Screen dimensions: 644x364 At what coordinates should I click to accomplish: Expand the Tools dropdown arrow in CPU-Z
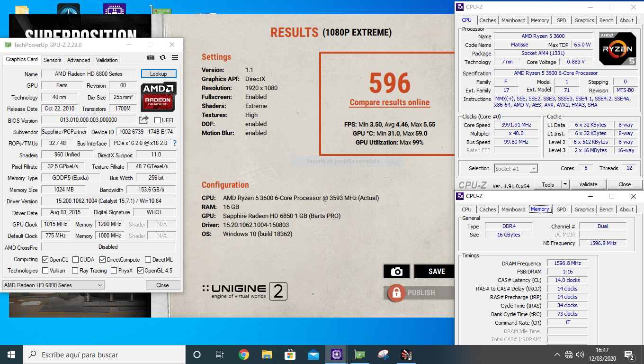[565, 184]
